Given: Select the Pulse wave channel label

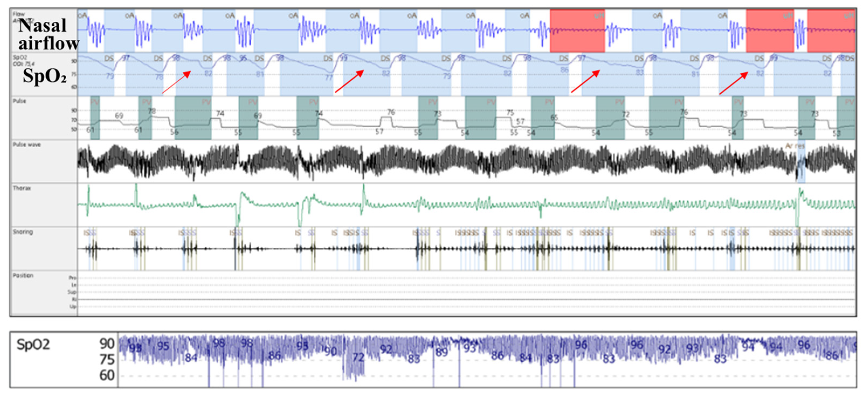Looking at the screenshot, I should pos(27,145).
